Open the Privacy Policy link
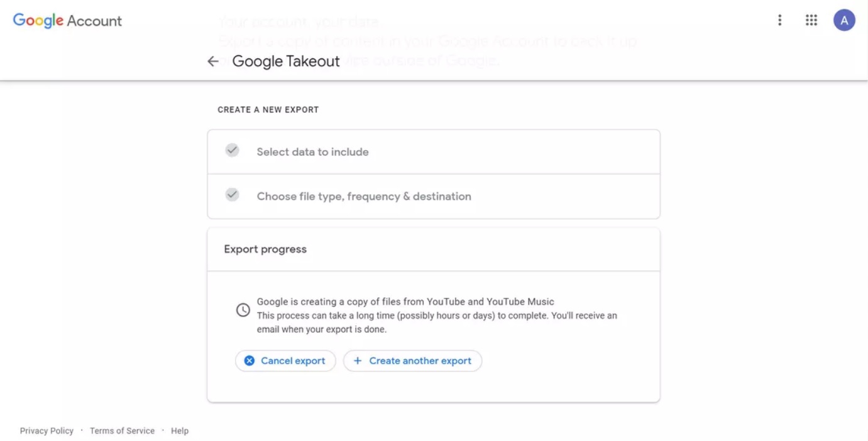The height and width of the screenshot is (441, 868). pyautogui.click(x=47, y=431)
